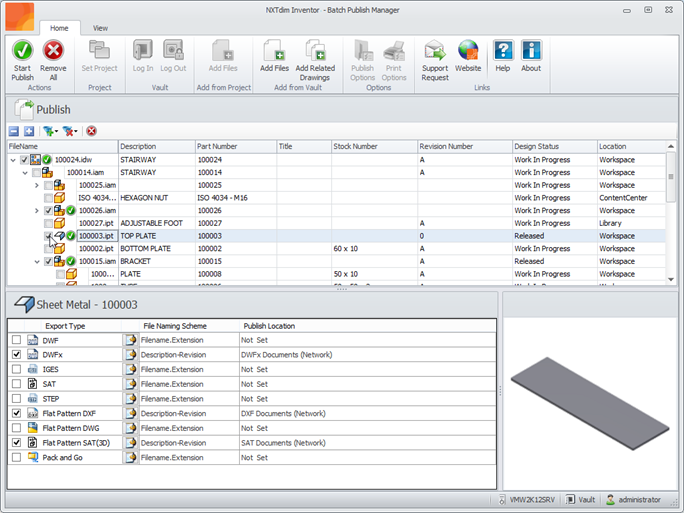Click 'DWFx Documents (Network)' publish location
The width and height of the screenshot is (684, 513).
(287, 355)
